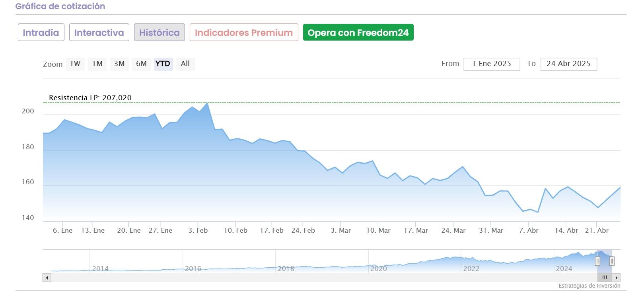644x292 pixels.
Task: Click the right navigator range handle
Action: (x=612, y=261)
